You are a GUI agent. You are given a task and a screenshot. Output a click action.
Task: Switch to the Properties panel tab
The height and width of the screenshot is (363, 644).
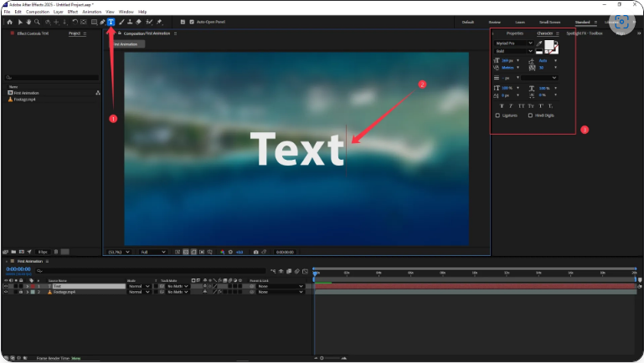[x=515, y=33]
